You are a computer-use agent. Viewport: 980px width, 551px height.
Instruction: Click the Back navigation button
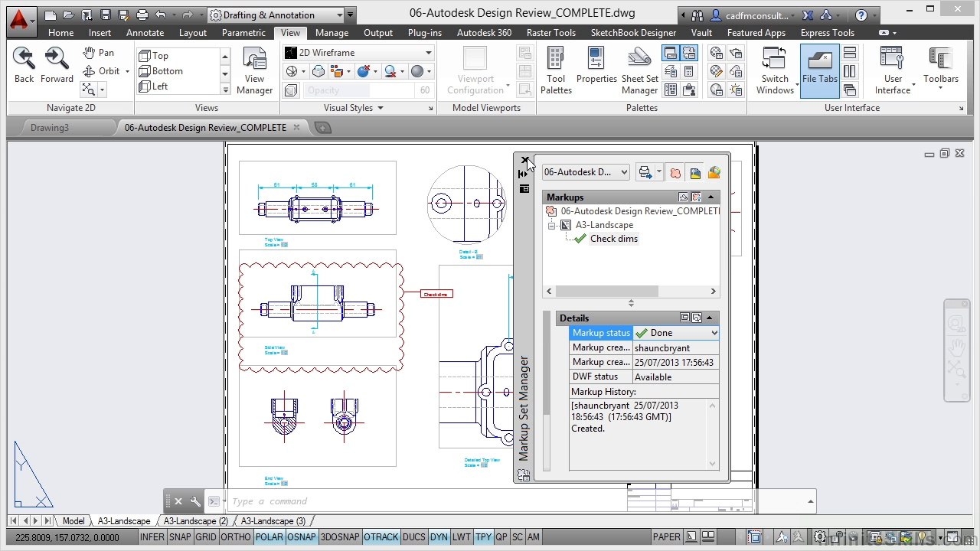point(24,65)
